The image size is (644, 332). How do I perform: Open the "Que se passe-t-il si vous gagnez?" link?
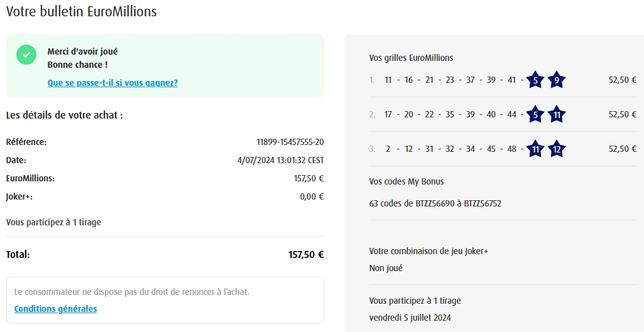coord(112,83)
